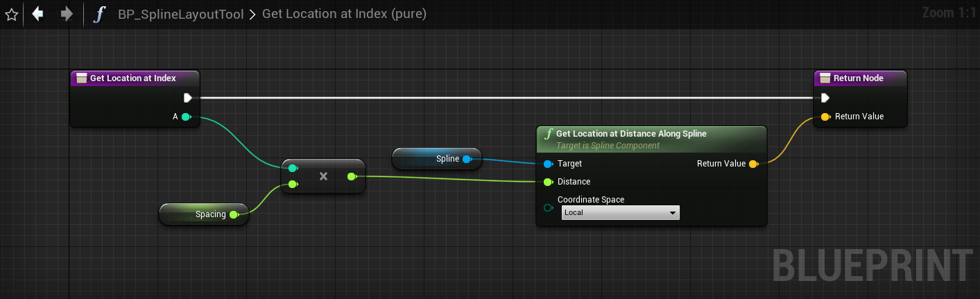Open the Coordinate Space Local dropdown
Screen dimensions: 980x299
pos(620,213)
